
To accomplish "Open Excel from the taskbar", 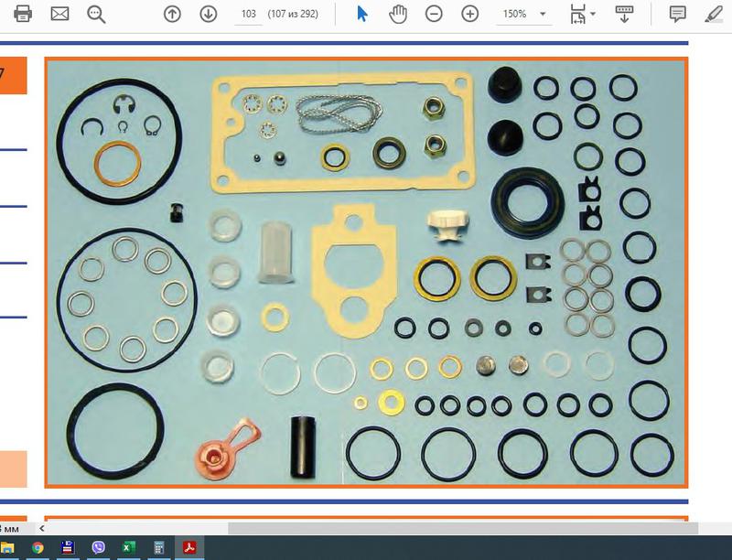I will 128,547.
